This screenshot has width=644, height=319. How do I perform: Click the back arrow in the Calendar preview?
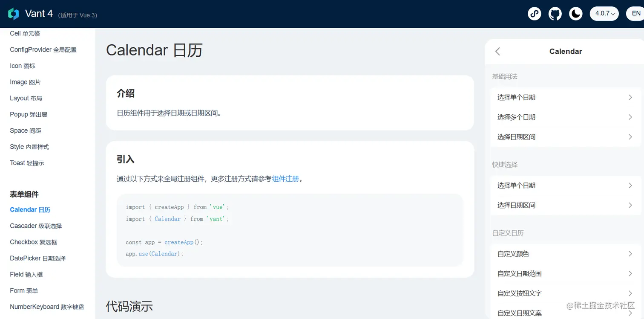click(497, 51)
